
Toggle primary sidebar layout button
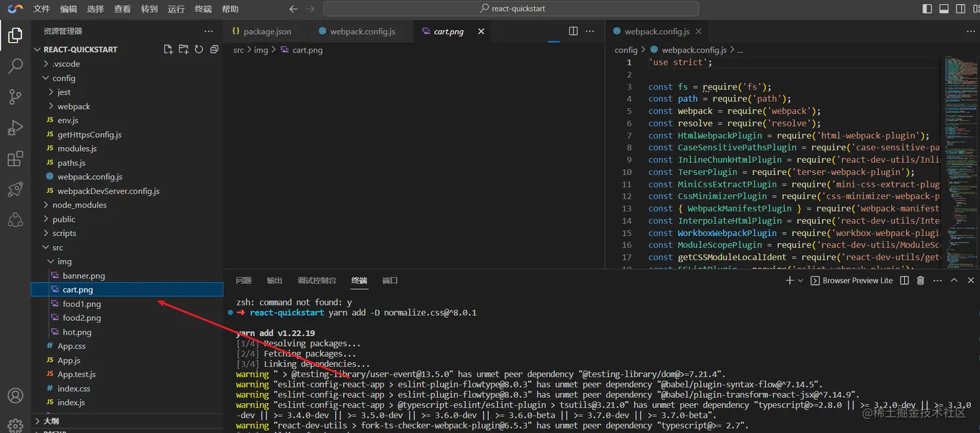(927, 9)
